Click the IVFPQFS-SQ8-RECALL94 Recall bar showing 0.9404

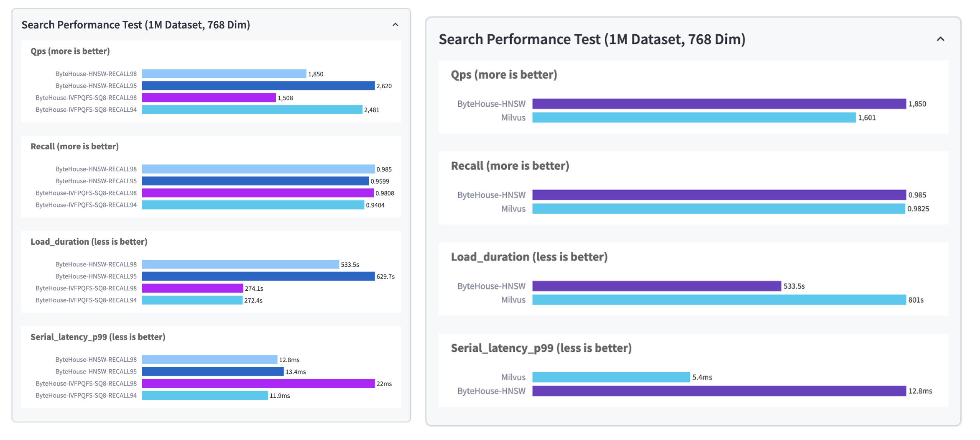coord(253,205)
